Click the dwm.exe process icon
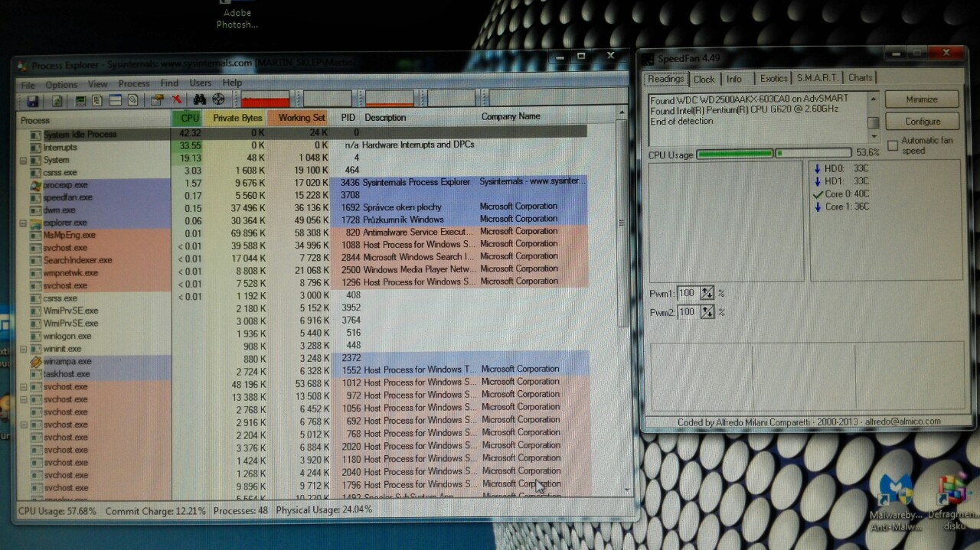 (x=35, y=210)
